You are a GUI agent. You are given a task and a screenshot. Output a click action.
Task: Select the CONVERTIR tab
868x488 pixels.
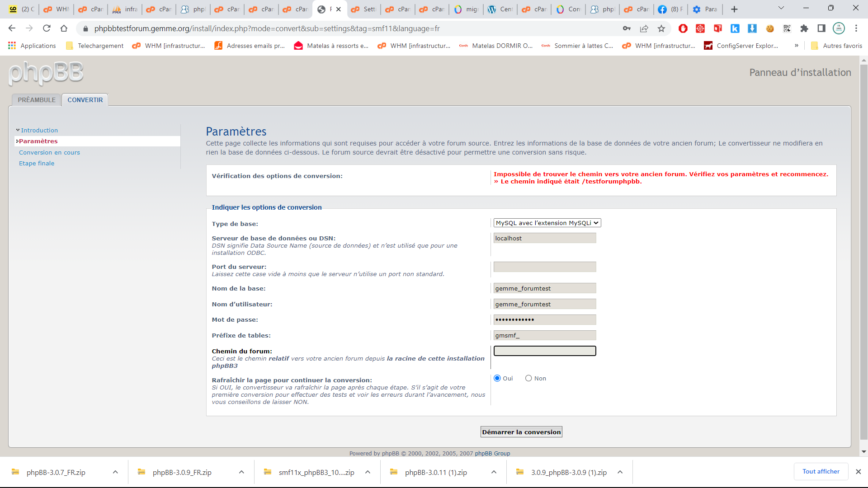point(85,100)
